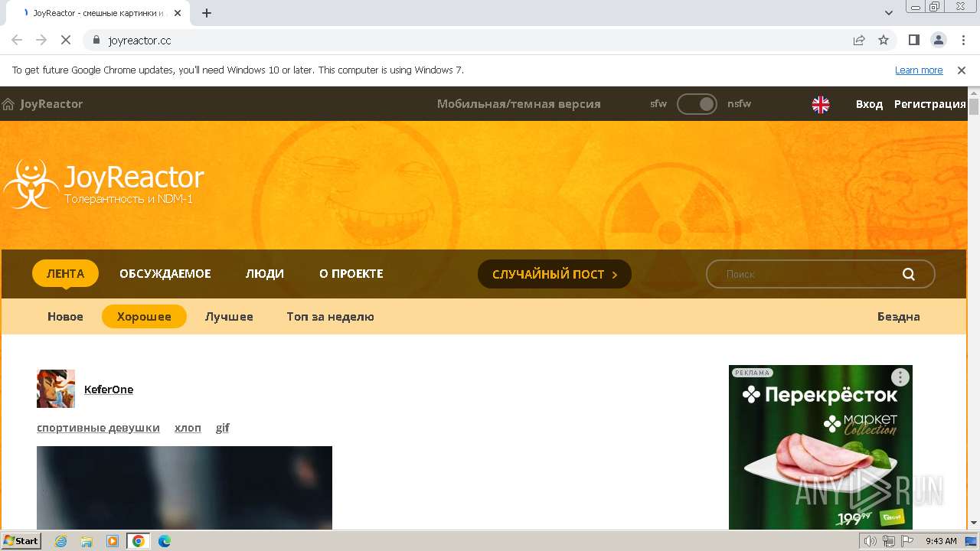Viewport: 980px width, 551px height.
Task: Open the спортивные девушки tag
Action: [98, 427]
